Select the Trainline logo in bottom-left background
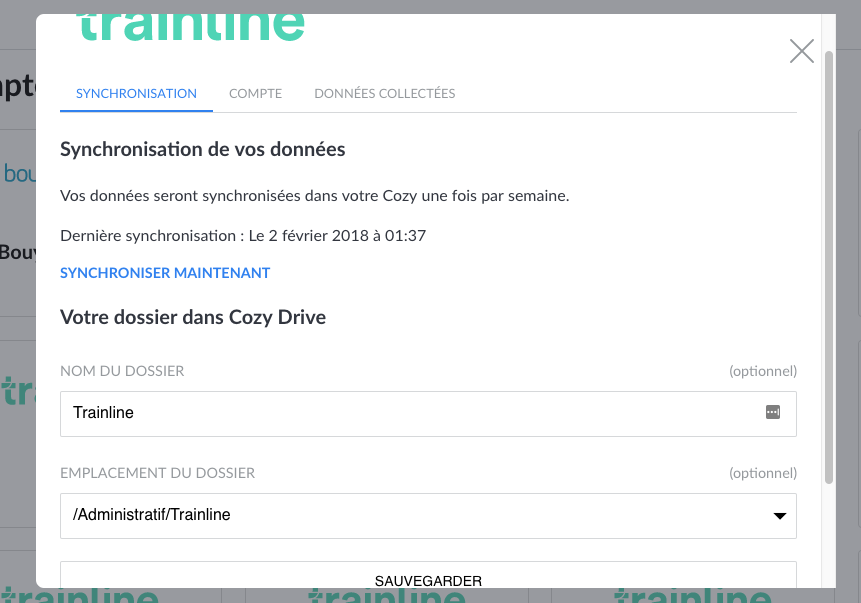Image resolution: width=861 pixels, height=603 pixels. click(80, 592)
